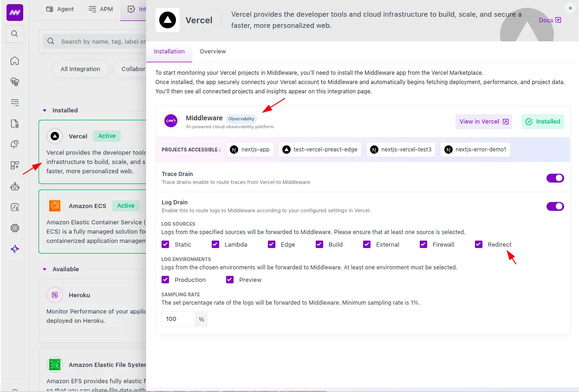Switch to the Overview tab
Viewport: 579px width, 392px height.
point(213,52)
